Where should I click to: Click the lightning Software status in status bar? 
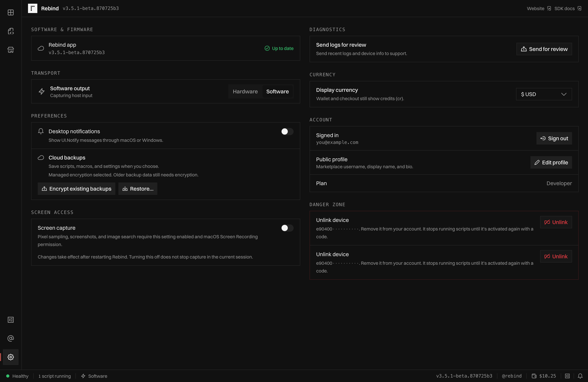pyautogui.click(x=94, y=376)
